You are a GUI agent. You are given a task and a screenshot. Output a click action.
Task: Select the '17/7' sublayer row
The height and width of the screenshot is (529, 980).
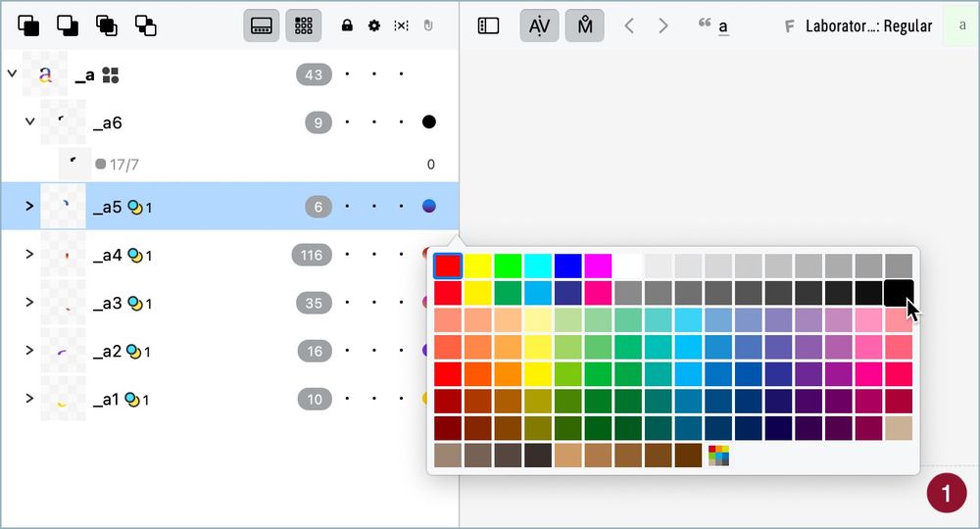[x=229, y=165]
